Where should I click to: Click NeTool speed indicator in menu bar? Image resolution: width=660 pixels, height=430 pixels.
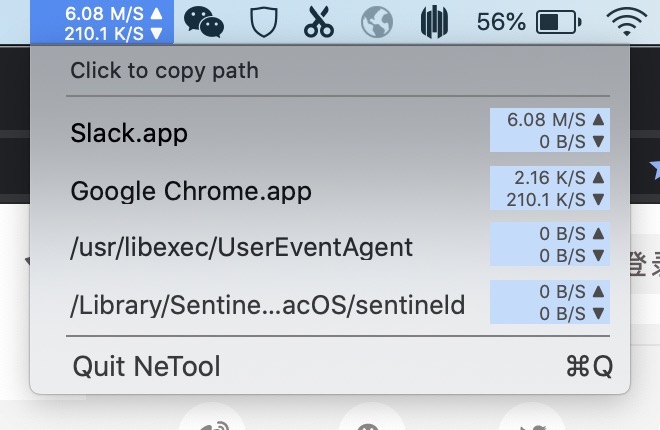pyautogui.click(x=102, y=22)
